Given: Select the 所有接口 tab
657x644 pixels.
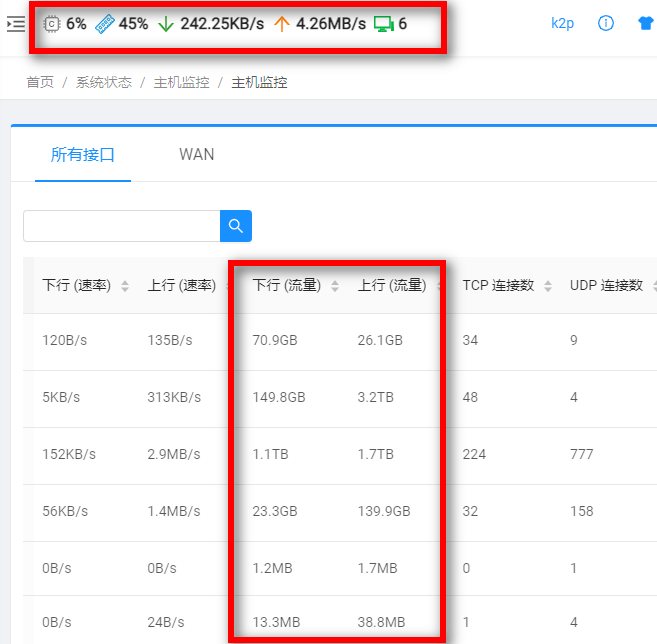Looking at the screenshot, I should coord(83,154).
